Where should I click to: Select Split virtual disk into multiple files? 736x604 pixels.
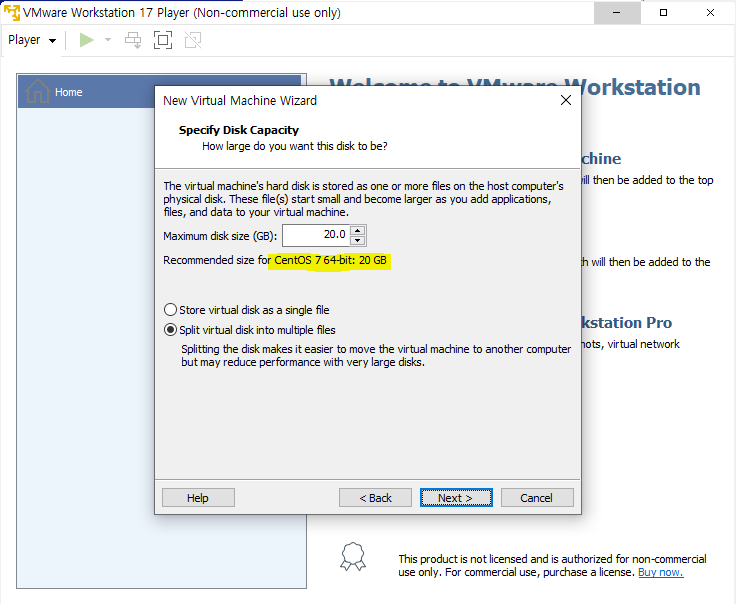pyautogui.click(x=249, y=330)
